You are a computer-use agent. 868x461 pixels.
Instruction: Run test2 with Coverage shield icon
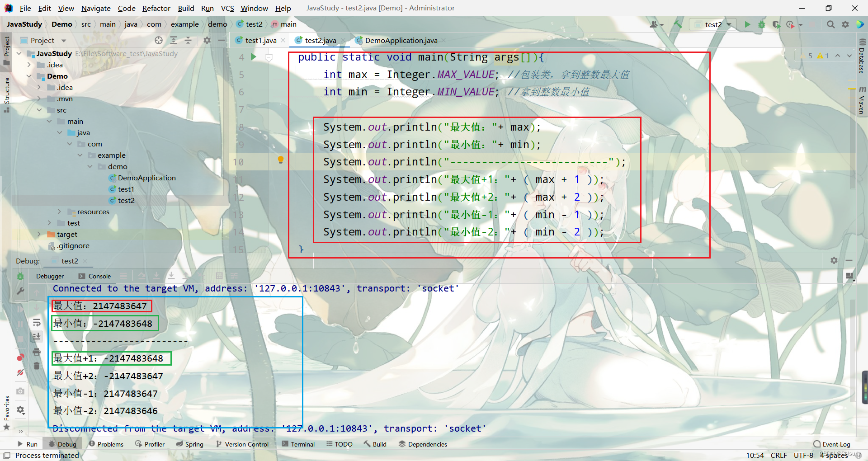pos(776,24)
